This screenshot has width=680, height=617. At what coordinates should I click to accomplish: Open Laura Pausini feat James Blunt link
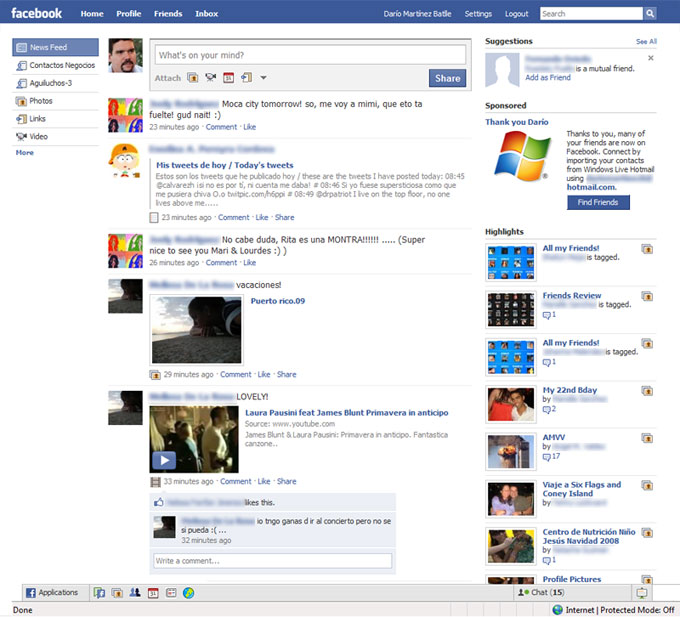point(347,413)
